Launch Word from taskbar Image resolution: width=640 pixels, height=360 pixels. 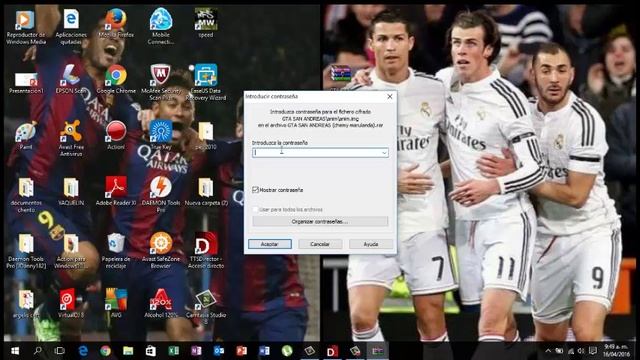pos(264,351)
